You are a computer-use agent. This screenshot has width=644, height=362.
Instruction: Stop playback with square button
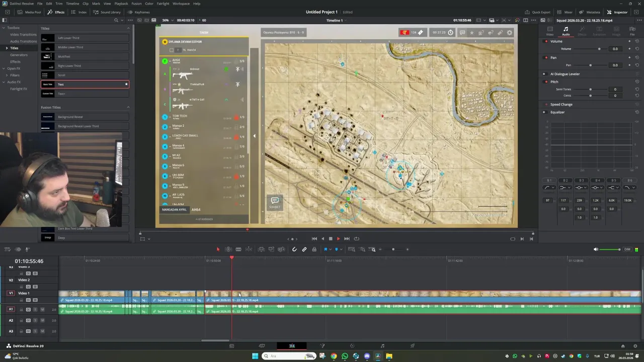pos(331,239)
